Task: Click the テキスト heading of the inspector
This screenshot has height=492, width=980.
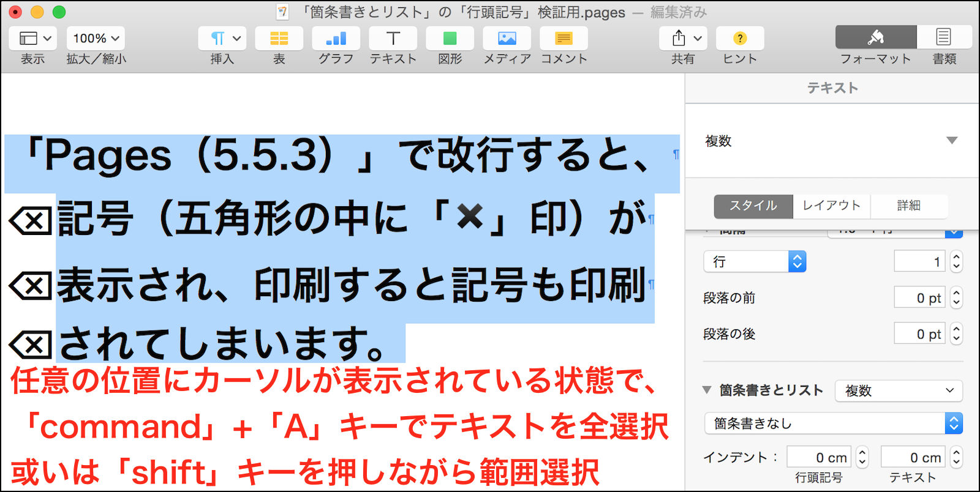Action: pos(832,88)
